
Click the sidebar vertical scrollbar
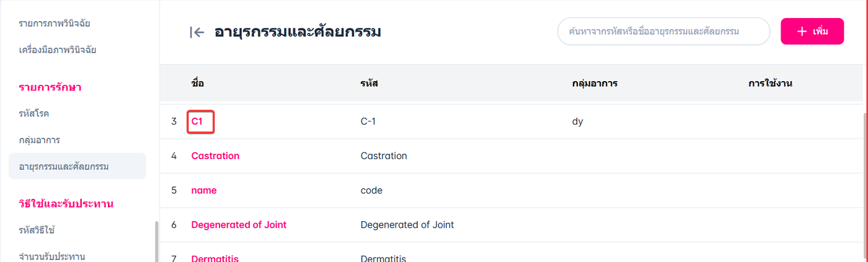[x=156, y=241]
